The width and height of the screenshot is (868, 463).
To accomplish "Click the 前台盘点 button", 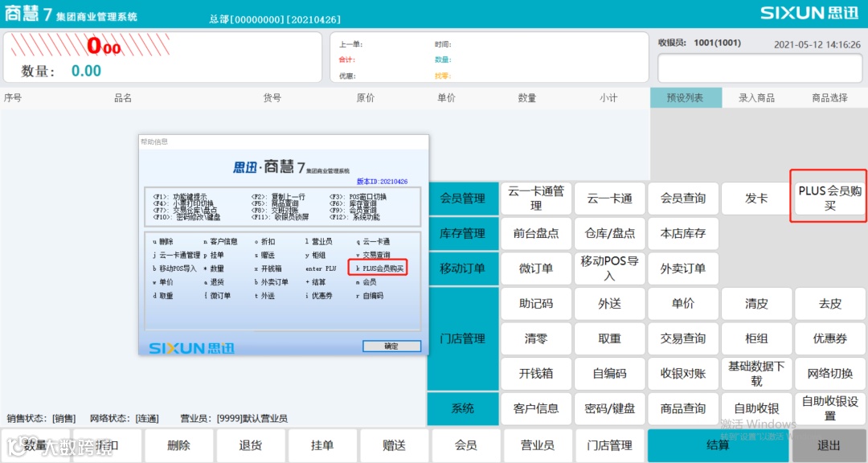I will pos(536,233).
